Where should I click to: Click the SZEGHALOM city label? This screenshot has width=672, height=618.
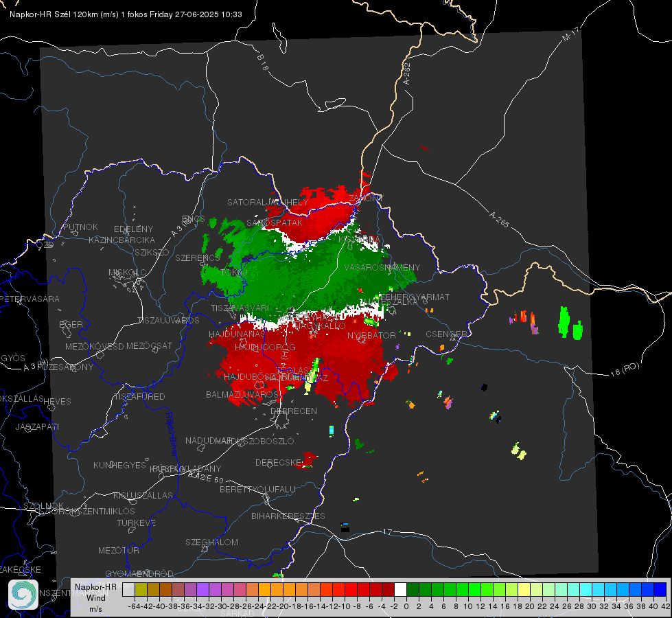coord(211,542)
